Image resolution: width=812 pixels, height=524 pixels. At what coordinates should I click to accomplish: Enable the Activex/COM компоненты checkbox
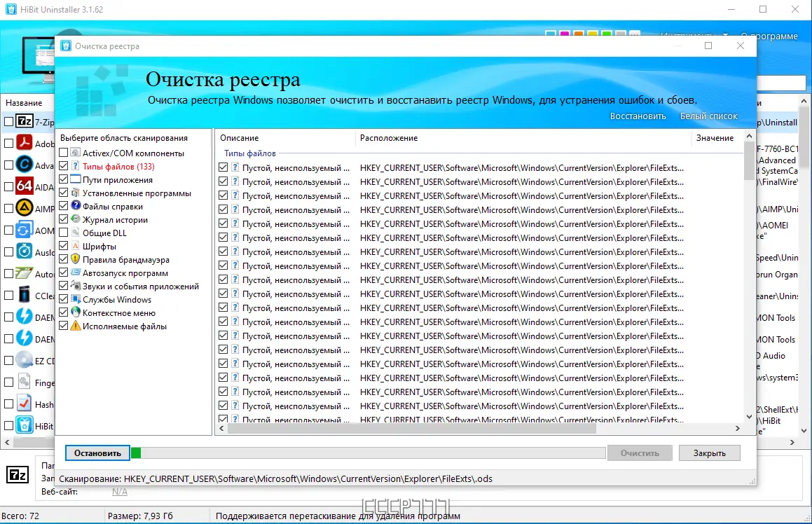point(64,153)
